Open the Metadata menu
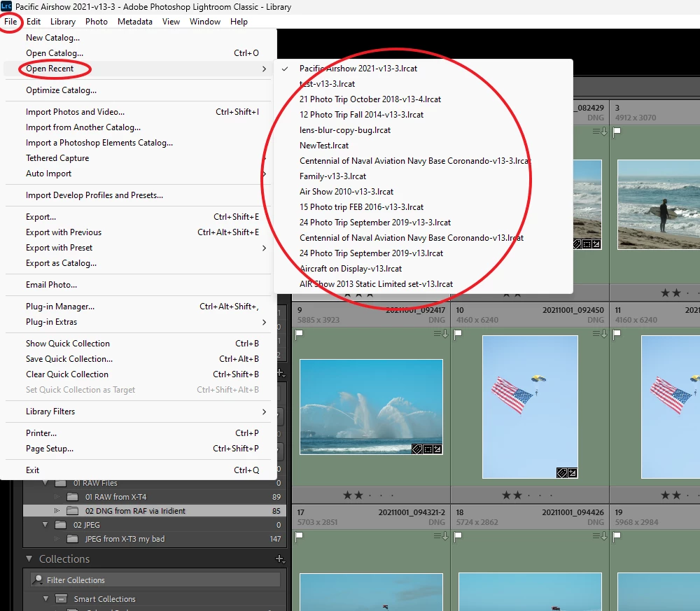 135,22
